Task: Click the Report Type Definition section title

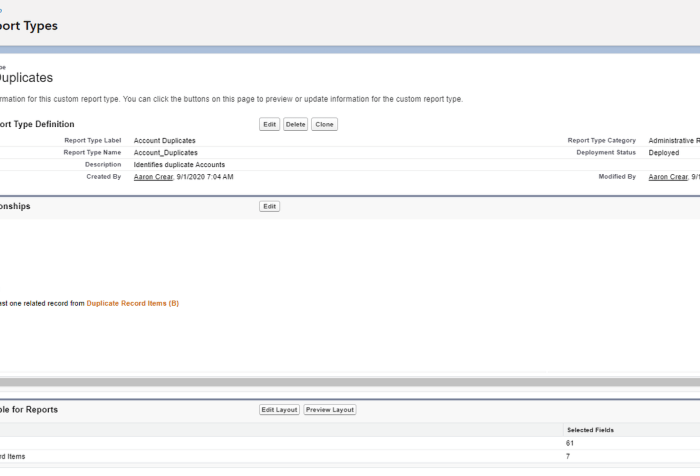Action: [37, 124]
